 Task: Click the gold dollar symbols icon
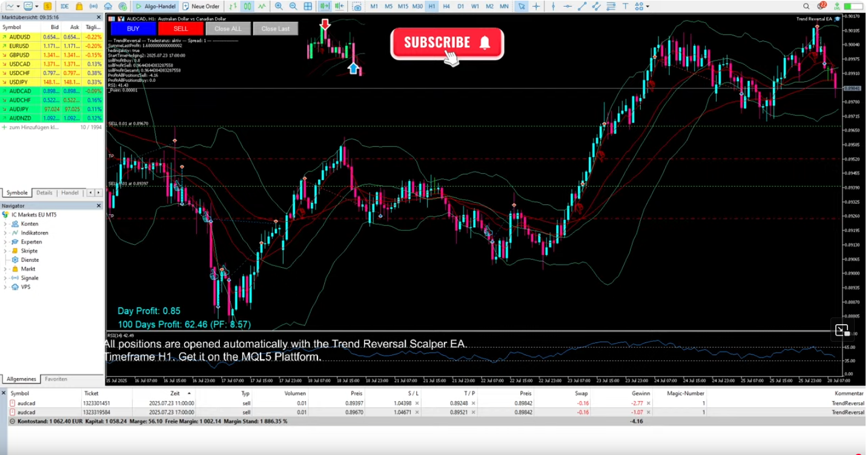(47, 6)
